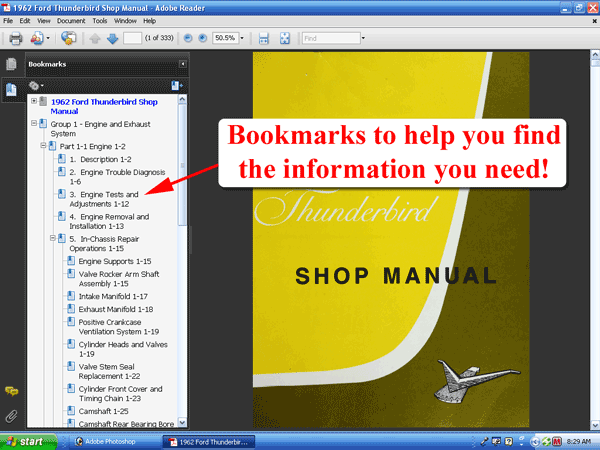This screenshot has width=600, height=450.
Task: Click the email/share icon in toolbar
Action: [x=37, y=38]
